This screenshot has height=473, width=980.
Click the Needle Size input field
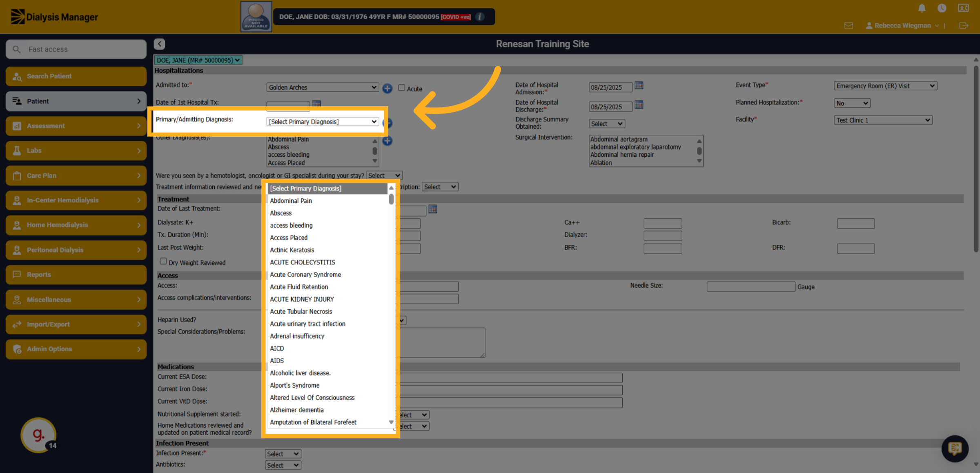(x=751, y=286)
